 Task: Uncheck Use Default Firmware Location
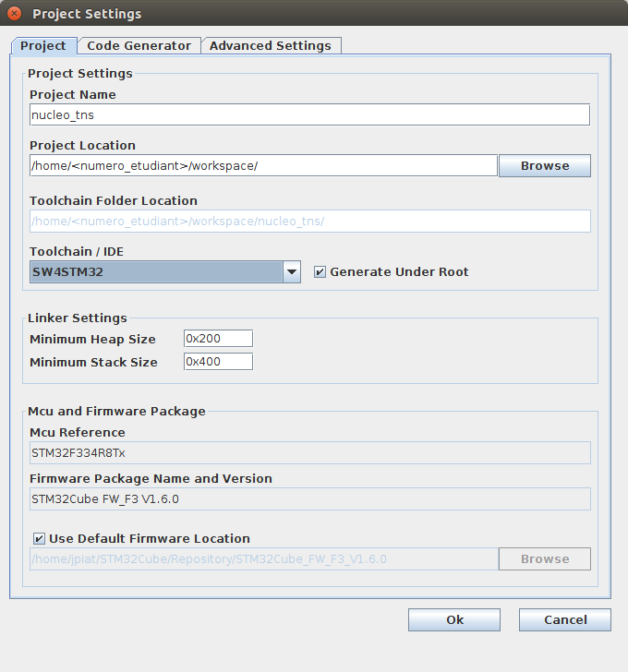click(40, 539)
